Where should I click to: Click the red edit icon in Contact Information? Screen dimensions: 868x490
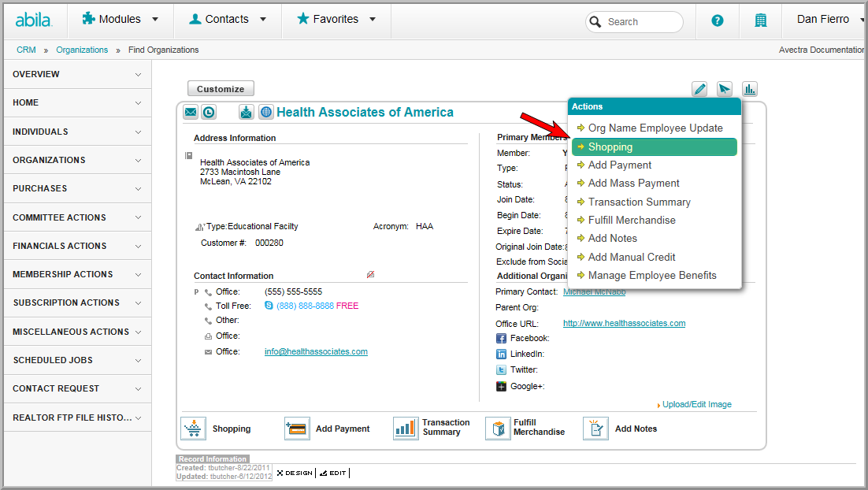pos(370,275)
